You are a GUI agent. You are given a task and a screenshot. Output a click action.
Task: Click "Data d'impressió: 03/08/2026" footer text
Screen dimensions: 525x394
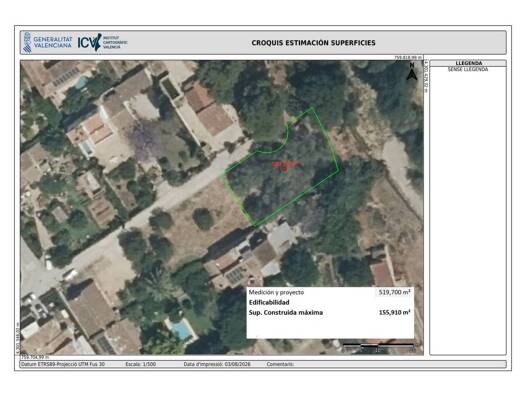(217, 364)
